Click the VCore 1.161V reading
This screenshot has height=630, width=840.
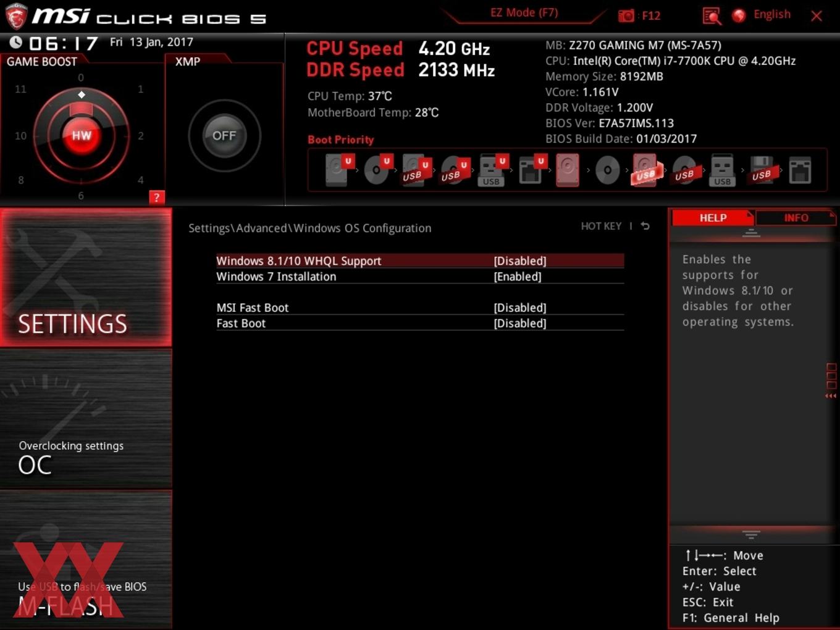click(x=582, y=92)
